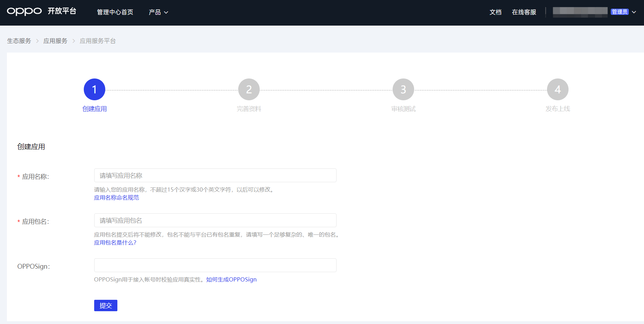
Task: Open 在线客服 support
Action: pos(524,12)
